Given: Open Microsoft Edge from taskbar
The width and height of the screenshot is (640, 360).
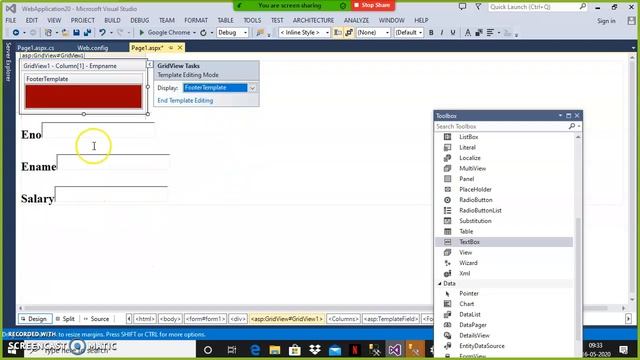Looking at the screenshot, I should [255, 350].
